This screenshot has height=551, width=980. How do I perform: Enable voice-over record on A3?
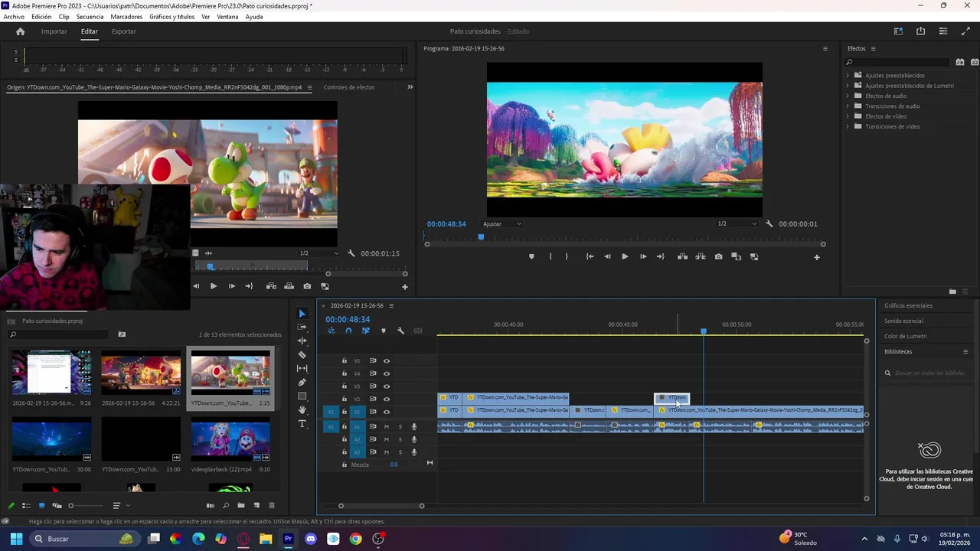pyautogui.click(x=414, y=452)
